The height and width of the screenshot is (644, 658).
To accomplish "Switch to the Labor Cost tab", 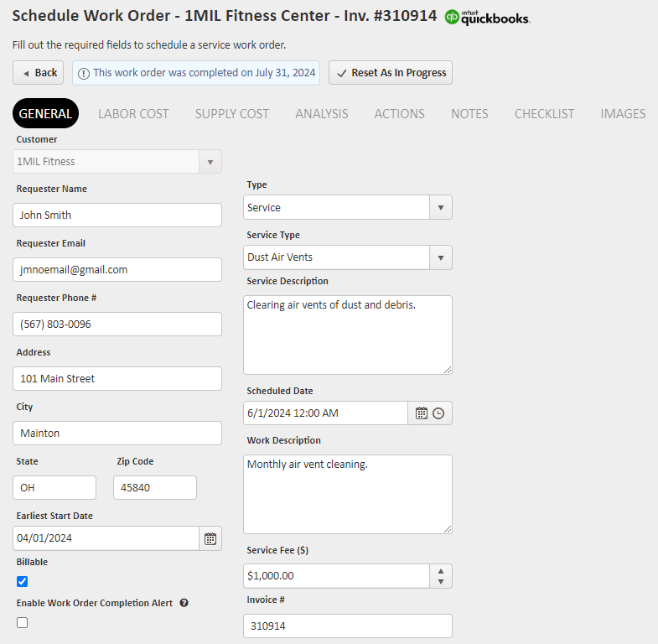I will click(133, 114).
